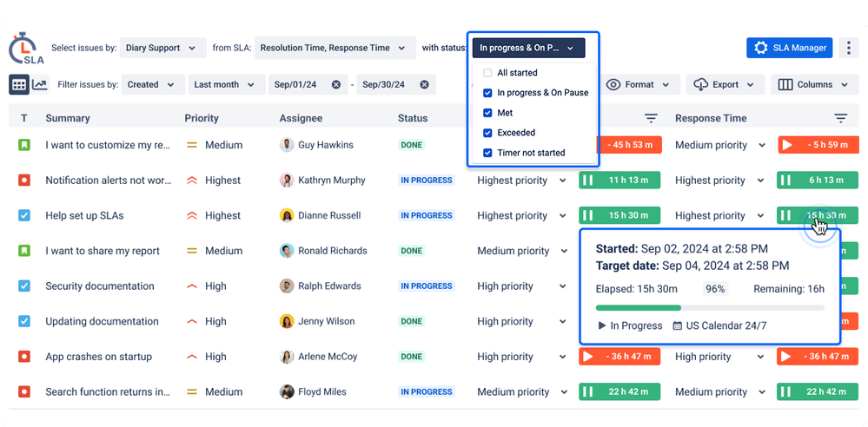
Task: Switch to chart graph view
Action: pyautogui.click(x=39, y=85)
